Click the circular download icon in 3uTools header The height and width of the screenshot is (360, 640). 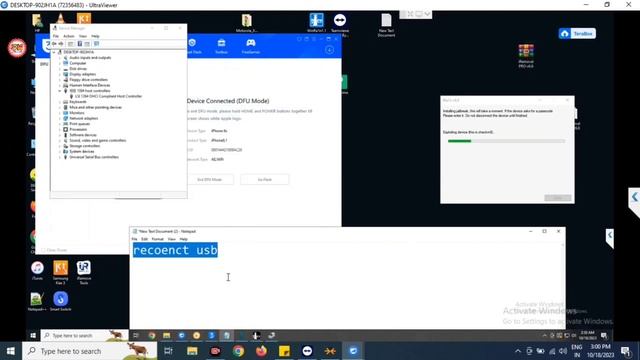(329, 50)
